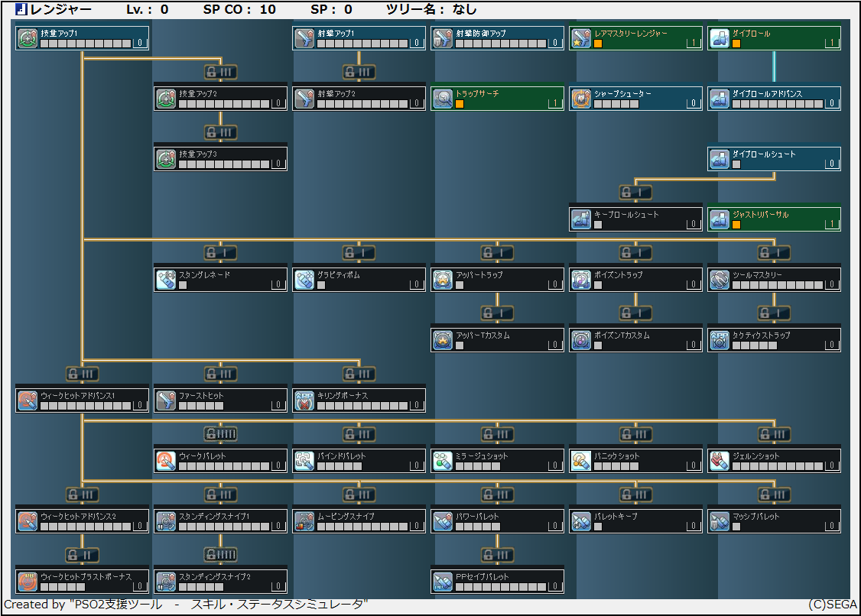This screenshot has width=861, height=616.
Task: Click the lock above 技量アップ2
Action: (220, 73)
